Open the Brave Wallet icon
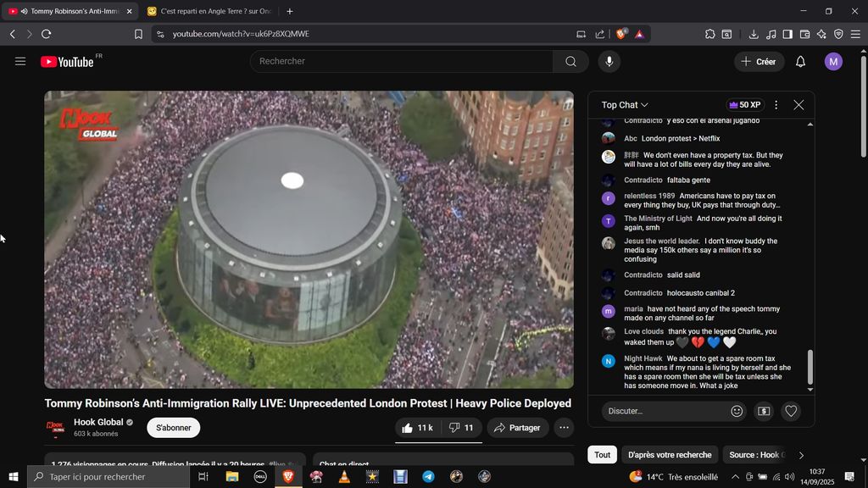 click(805, 34)
